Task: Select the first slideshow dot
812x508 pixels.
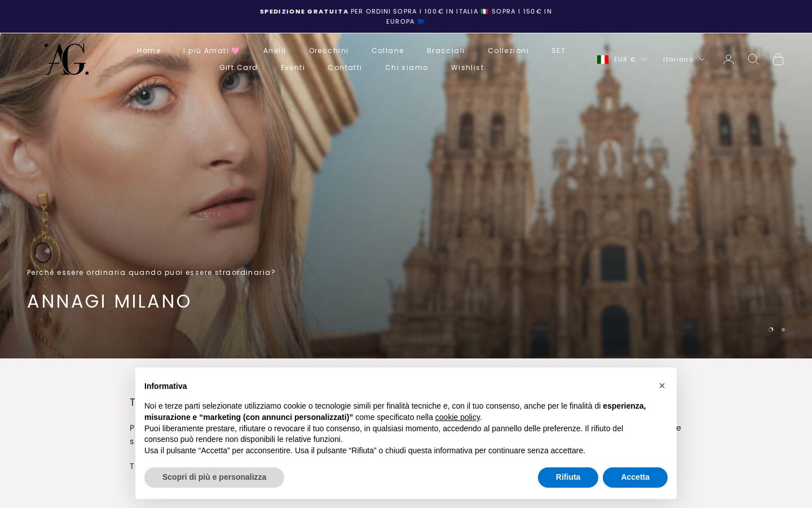Action: coord(771,330)
